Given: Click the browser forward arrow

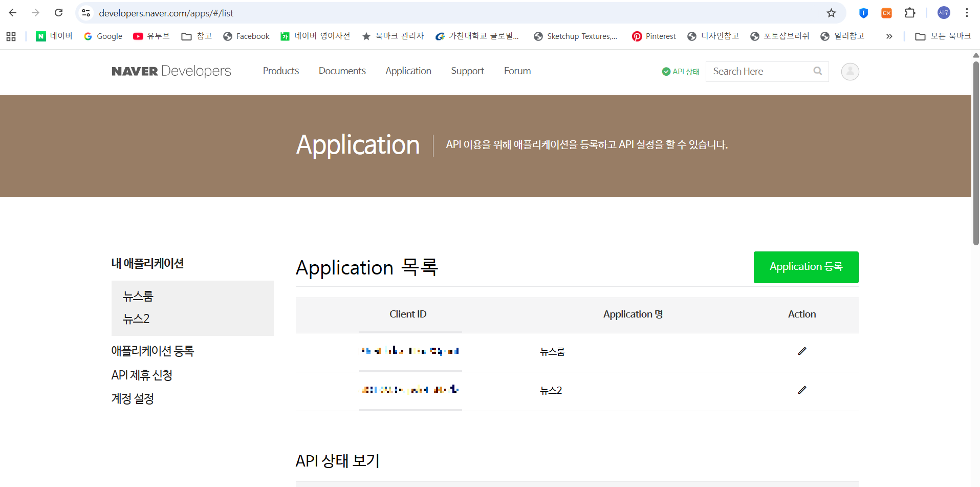Looking at the screenshot, I should [35, 13].
